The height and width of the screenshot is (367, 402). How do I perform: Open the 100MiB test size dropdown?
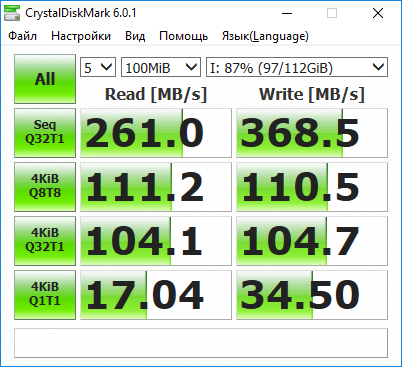(x=161, y=67)
